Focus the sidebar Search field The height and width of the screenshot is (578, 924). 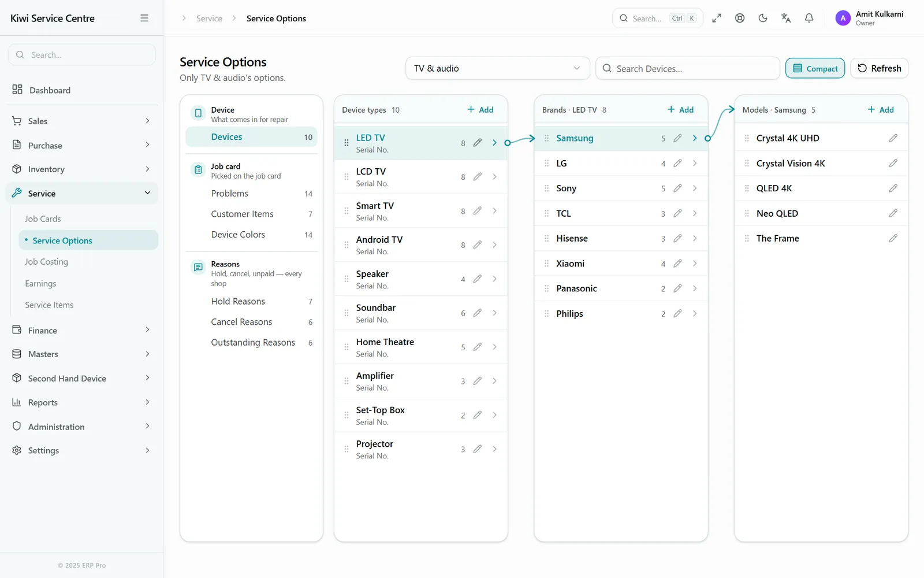coord(82,55)
